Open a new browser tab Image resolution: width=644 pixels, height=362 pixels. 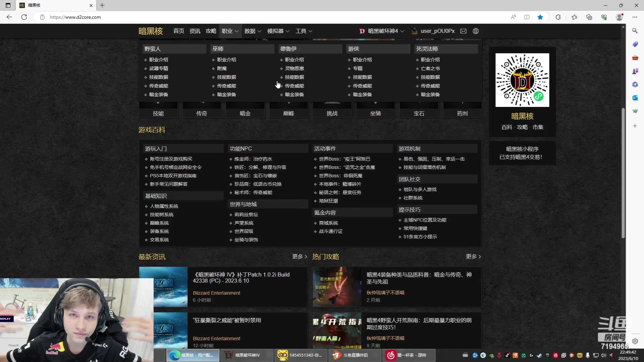pyautogui.click(x=102, y=5)
